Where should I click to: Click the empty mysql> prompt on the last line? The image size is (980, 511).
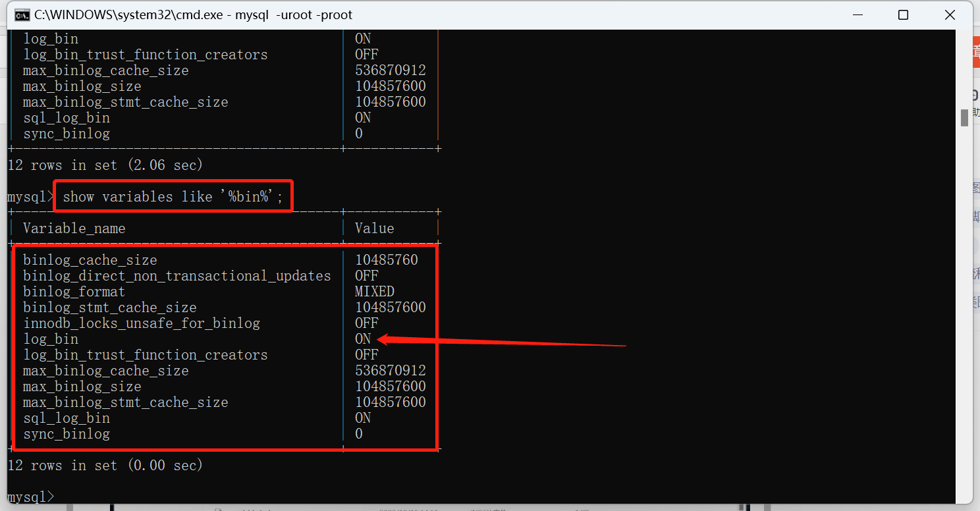coord(31,497)
